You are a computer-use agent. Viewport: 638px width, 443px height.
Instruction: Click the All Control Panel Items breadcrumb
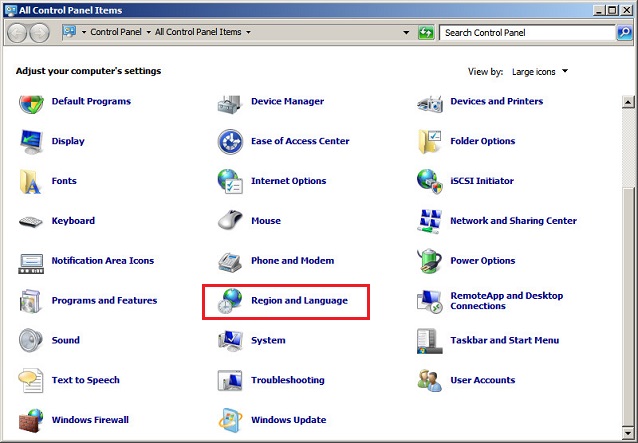pos(198,32)
